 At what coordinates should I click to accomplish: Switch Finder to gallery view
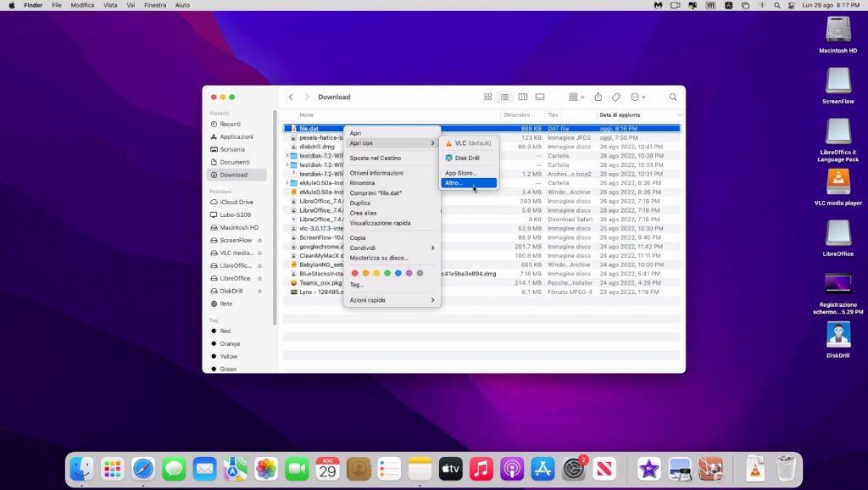(540, 97)
